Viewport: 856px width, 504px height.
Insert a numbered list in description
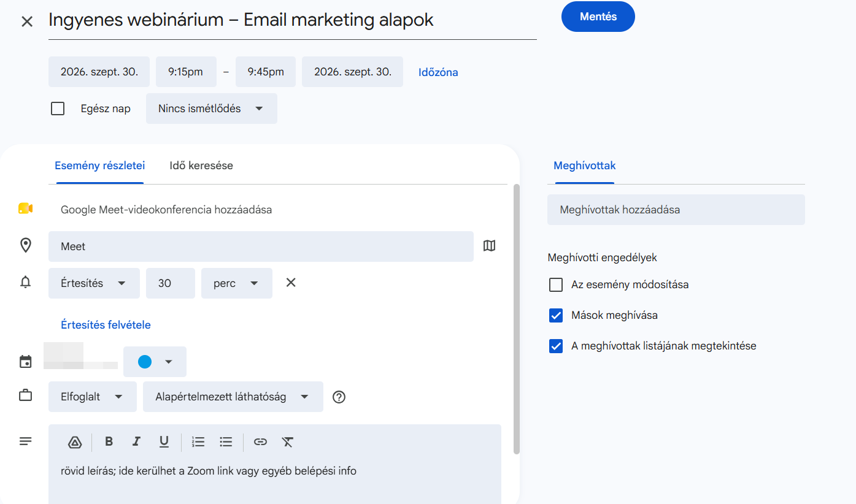[198, 441]
